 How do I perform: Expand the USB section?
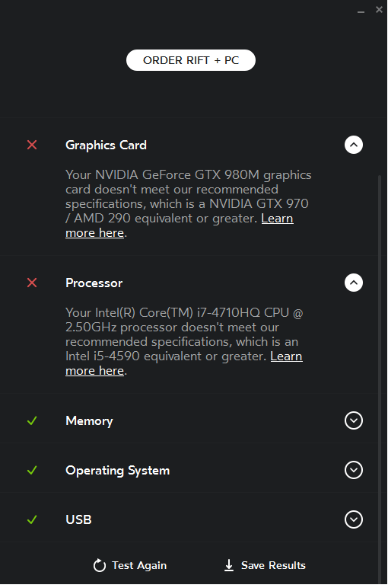[x=354, y=519]
